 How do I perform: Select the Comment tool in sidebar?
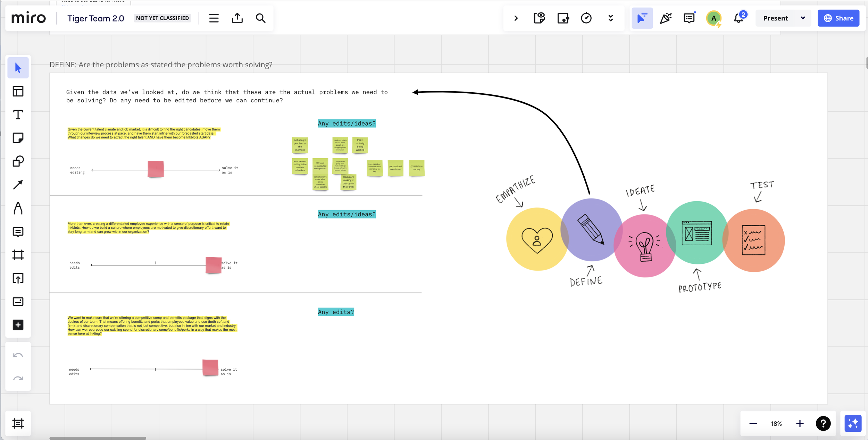18,232
